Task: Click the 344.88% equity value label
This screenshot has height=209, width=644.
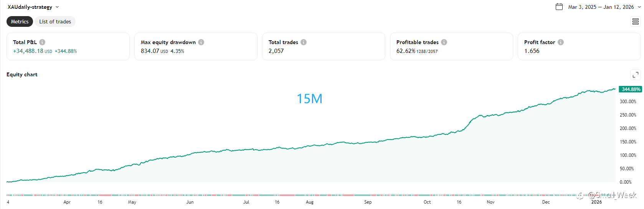Action: 631,89
